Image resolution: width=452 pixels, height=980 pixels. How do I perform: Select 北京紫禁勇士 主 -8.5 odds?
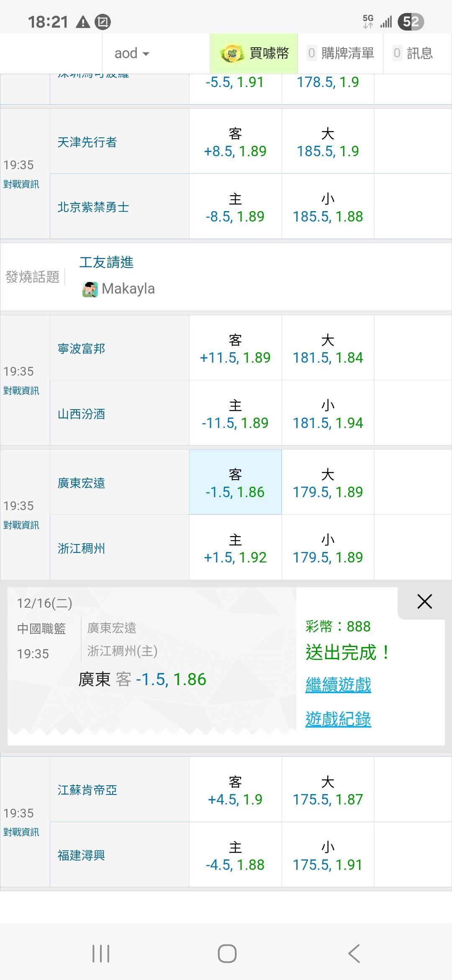tap(235, 208)
